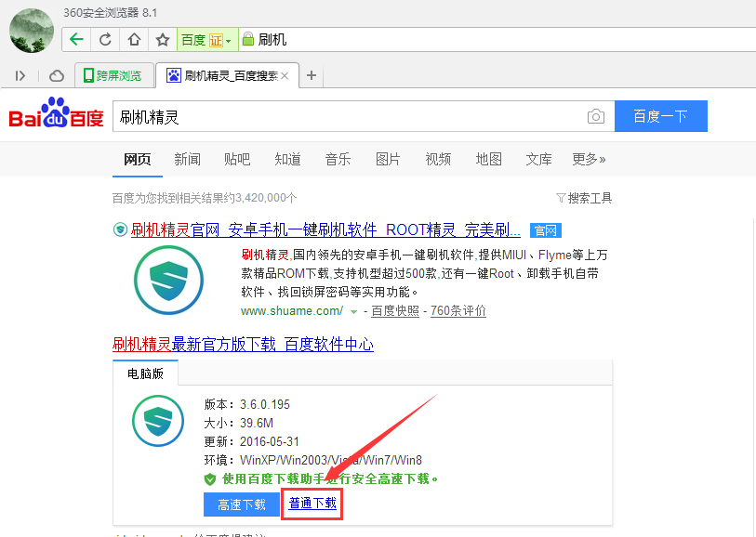Click the browser back arrow
The width and height of the screenshot is (756, 537).
(76, 40)
